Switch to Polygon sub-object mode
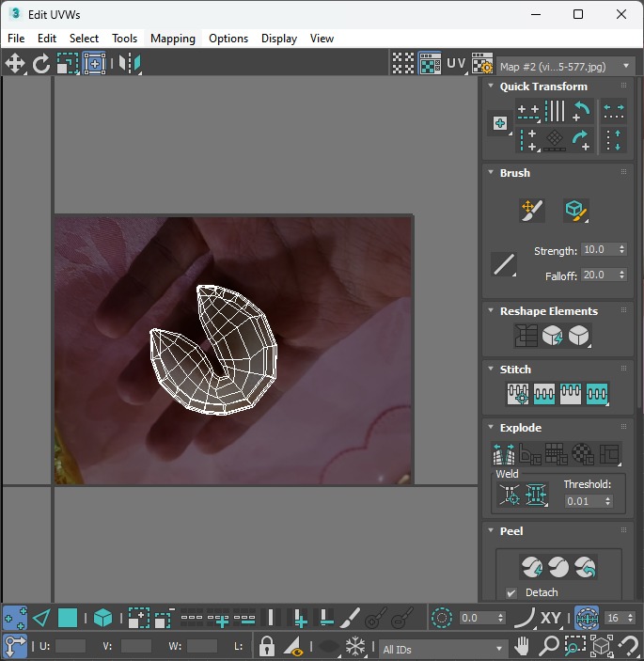Viewport: 644px width, 661px height. 68,618
